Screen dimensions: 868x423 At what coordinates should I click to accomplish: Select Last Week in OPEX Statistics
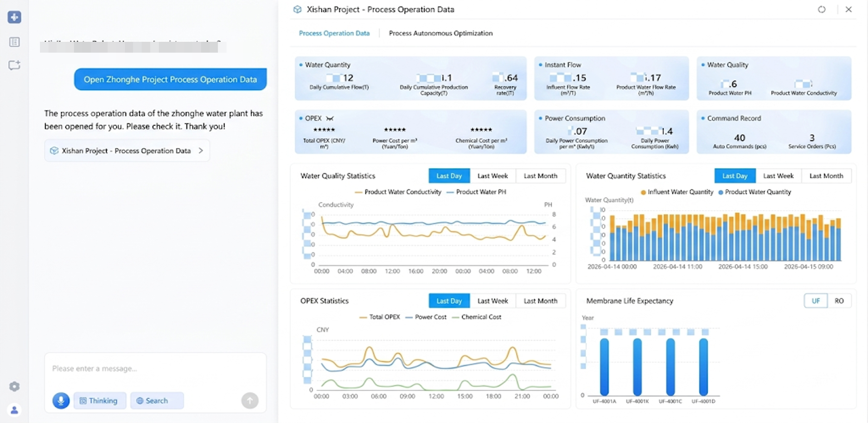pos(493,301)
